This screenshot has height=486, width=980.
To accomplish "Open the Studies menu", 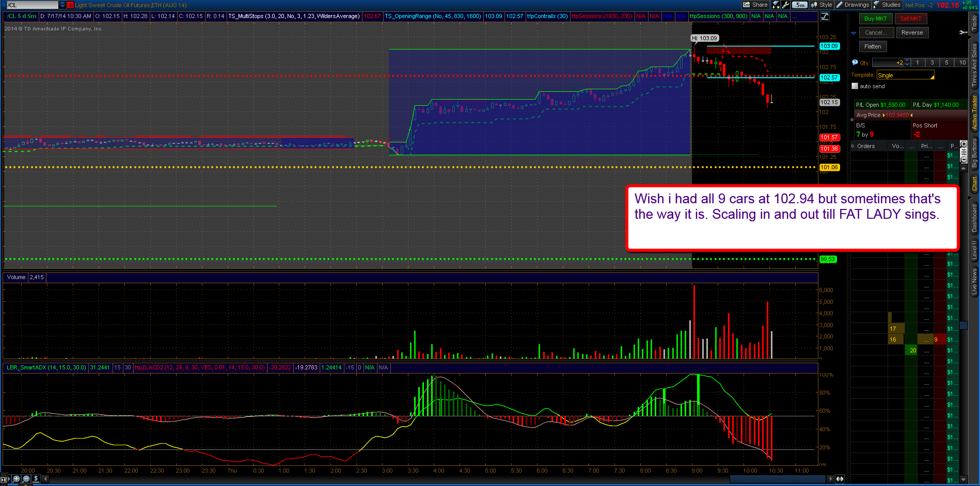I will [887, 5].
